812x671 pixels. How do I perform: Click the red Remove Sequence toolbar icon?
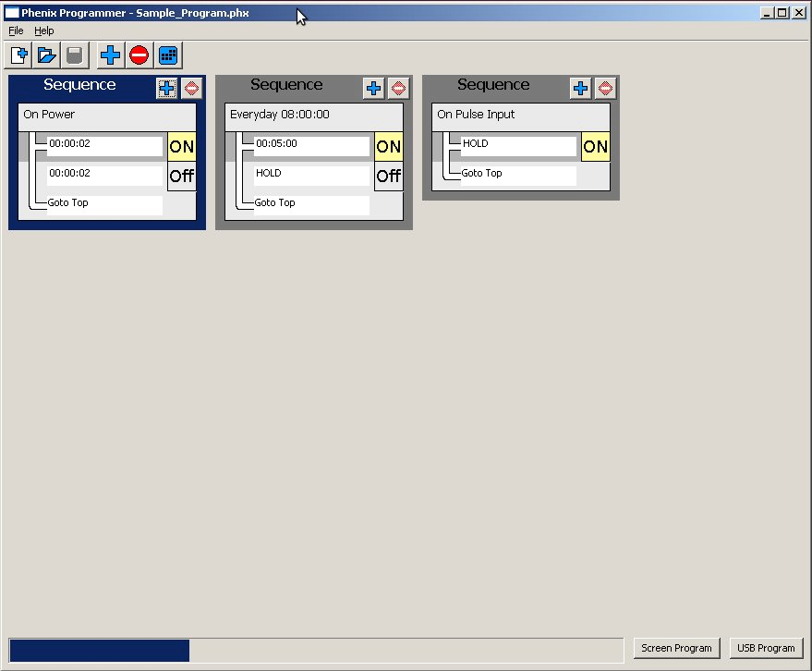coord(139,55)
